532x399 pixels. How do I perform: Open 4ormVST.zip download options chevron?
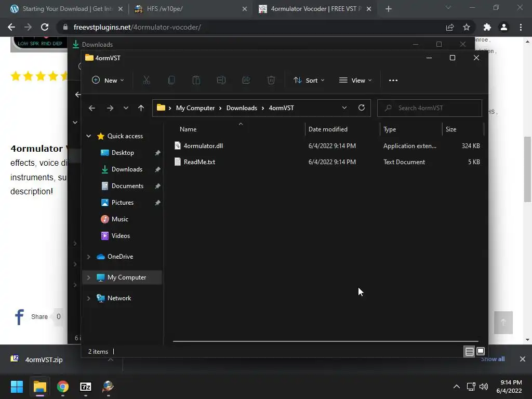click(x=111, y=360)
